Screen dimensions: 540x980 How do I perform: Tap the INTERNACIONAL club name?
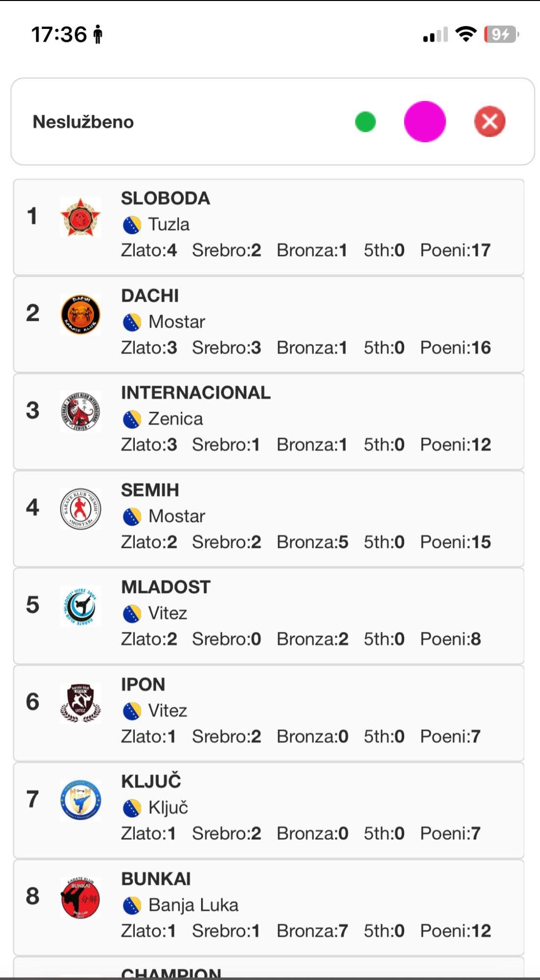tap(196, 392)
